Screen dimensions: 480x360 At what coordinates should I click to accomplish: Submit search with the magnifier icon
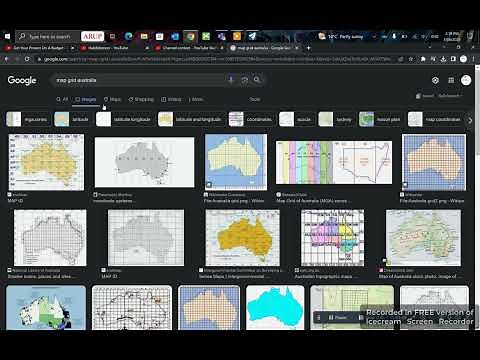pos(257,80)
